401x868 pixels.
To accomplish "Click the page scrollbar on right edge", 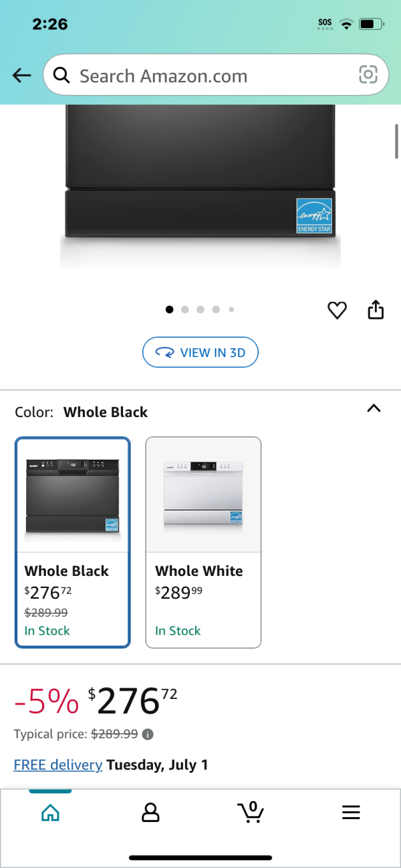I will click(397, 141).
